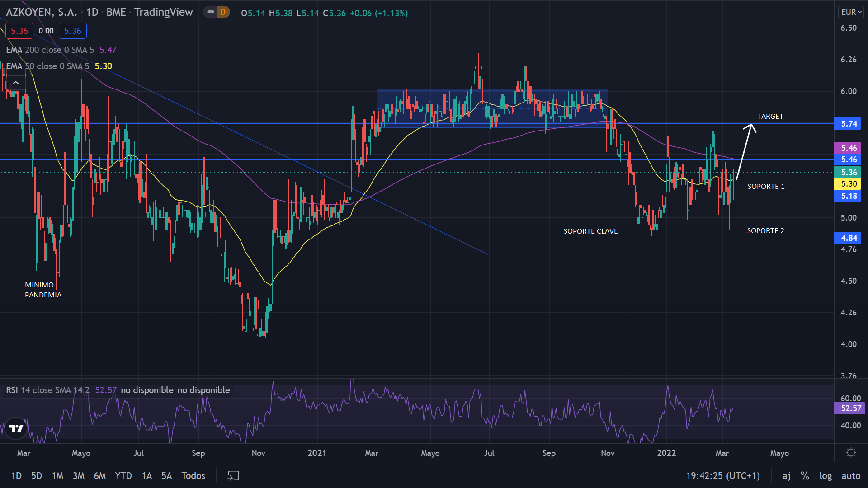868x488 pixels.
Task: Click the RSI 14 indicator legend
Action: [47, 390]
